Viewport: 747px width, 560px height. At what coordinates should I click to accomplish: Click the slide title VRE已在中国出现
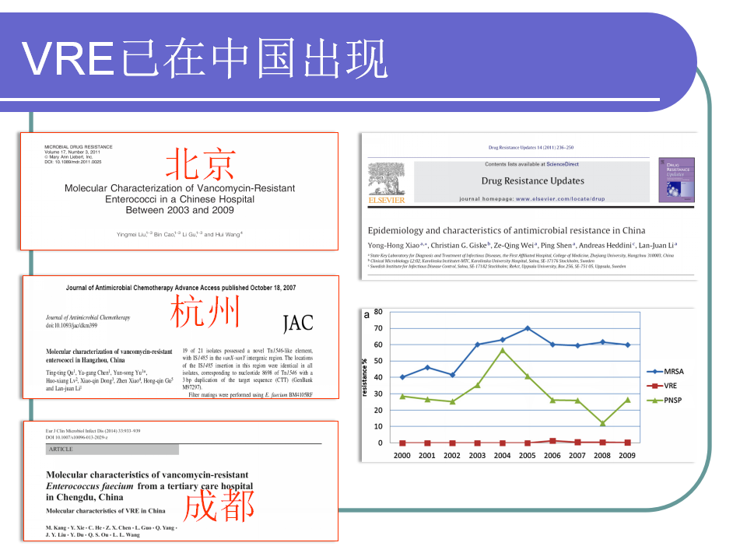tap(204, 59)
